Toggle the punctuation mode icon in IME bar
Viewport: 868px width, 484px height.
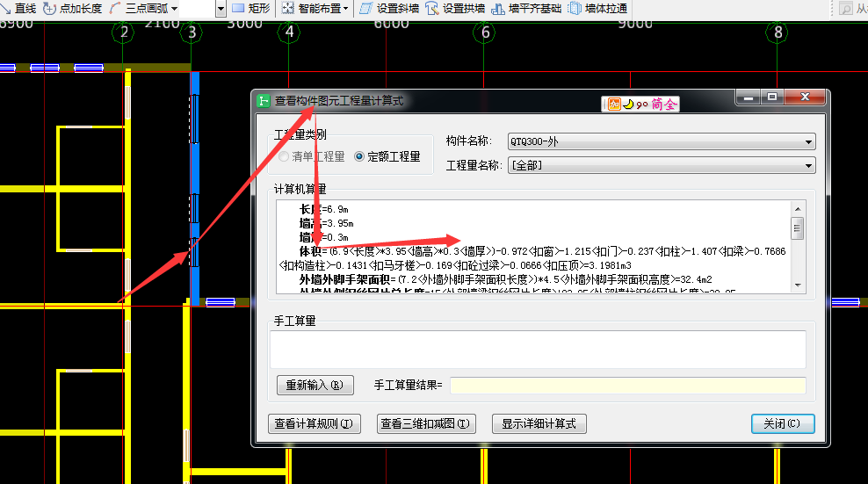[641, 105]
